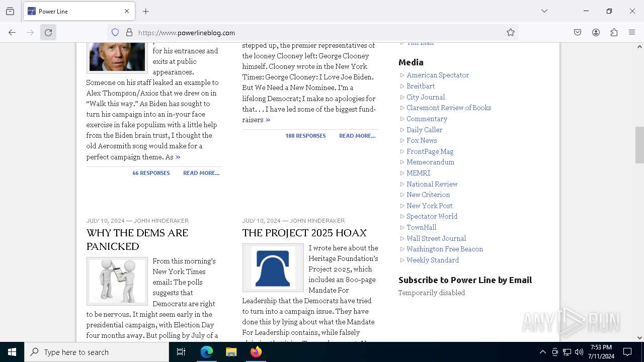
Task: Open City Journal link
Action: click(426, 97)
